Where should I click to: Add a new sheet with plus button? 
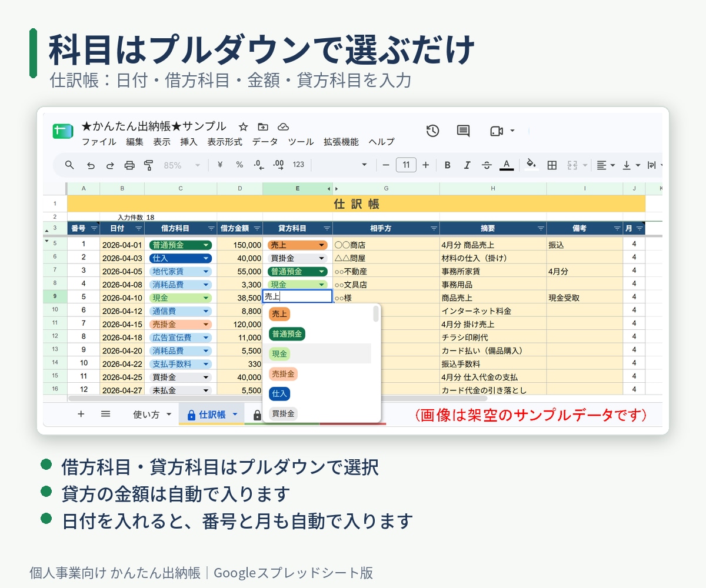pyautogui.click(x=81, y=414)
